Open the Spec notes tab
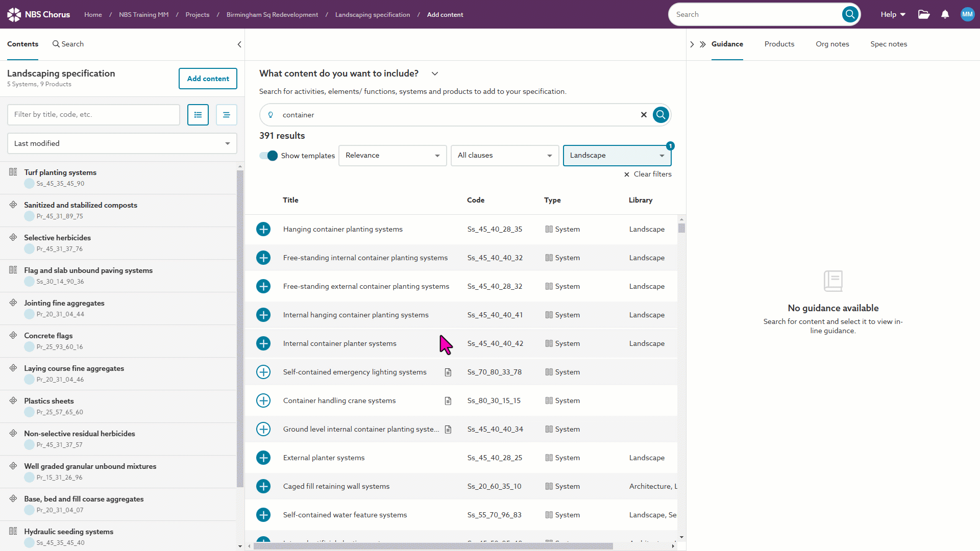 coord(888,44)
